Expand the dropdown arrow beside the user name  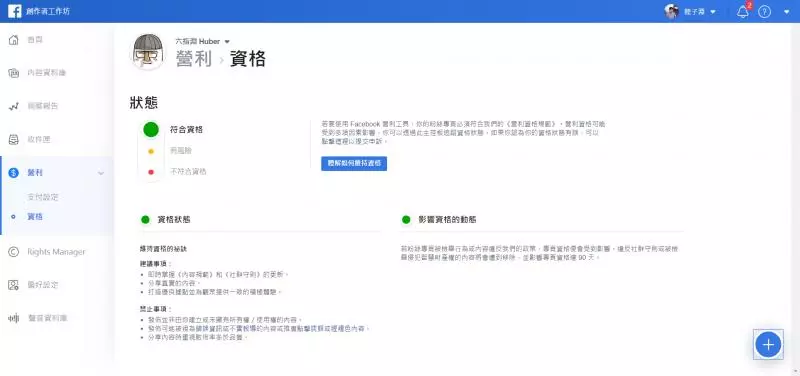point(713,12)
